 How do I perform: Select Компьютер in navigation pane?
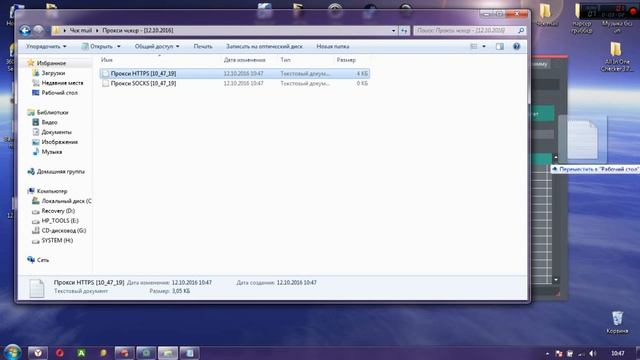click(52, 191)
